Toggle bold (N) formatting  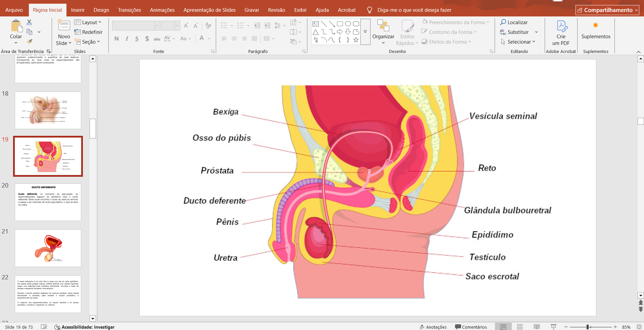click(116, 39)
